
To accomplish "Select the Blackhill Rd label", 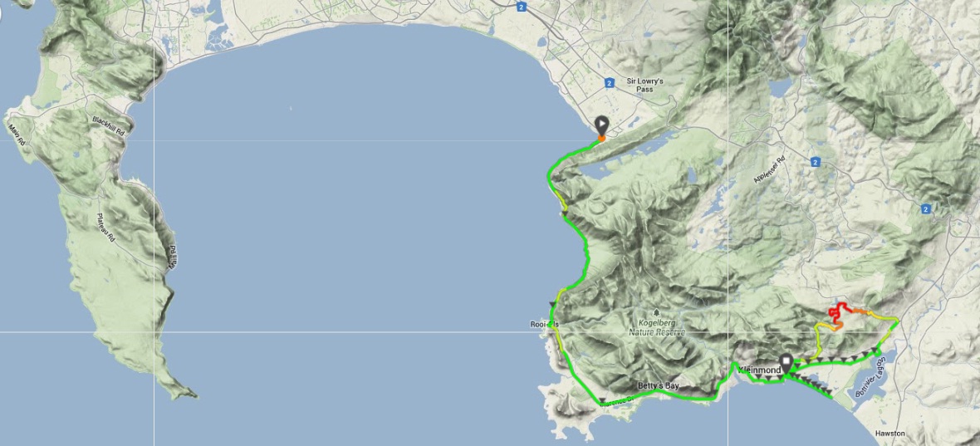I will tap(110, 125).
